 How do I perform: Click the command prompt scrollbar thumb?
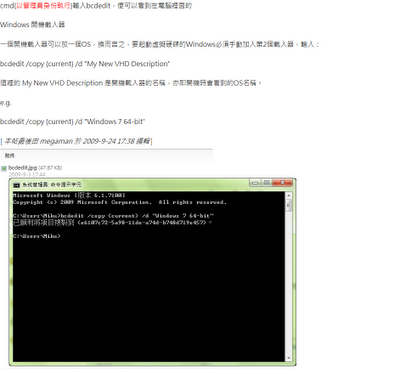[289, 205]
